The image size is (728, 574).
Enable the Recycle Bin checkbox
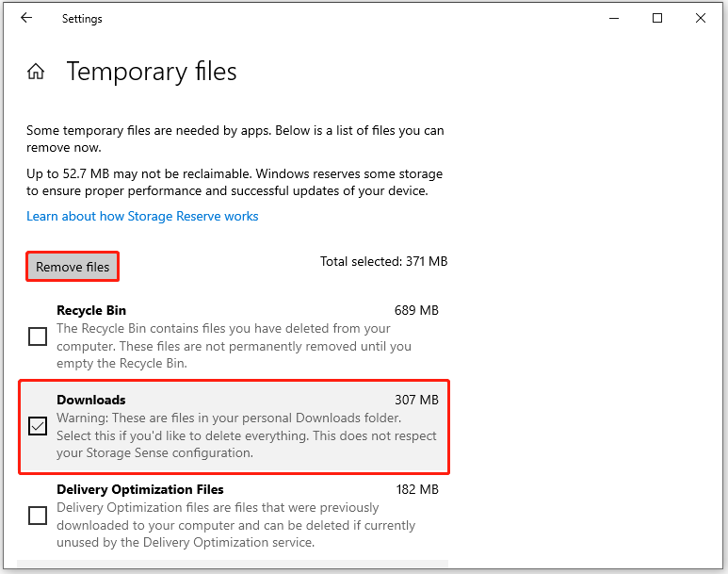click(x=38, y=336)
